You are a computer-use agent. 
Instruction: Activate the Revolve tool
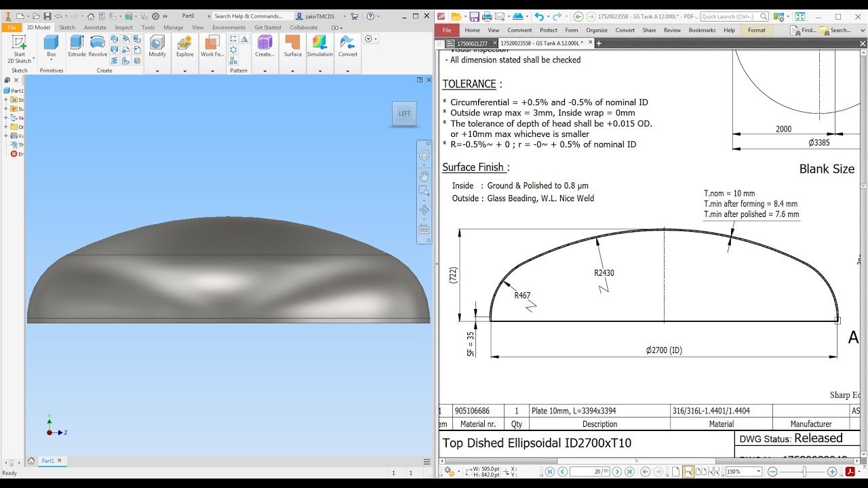pyautogui.click(x=98, y=46)
